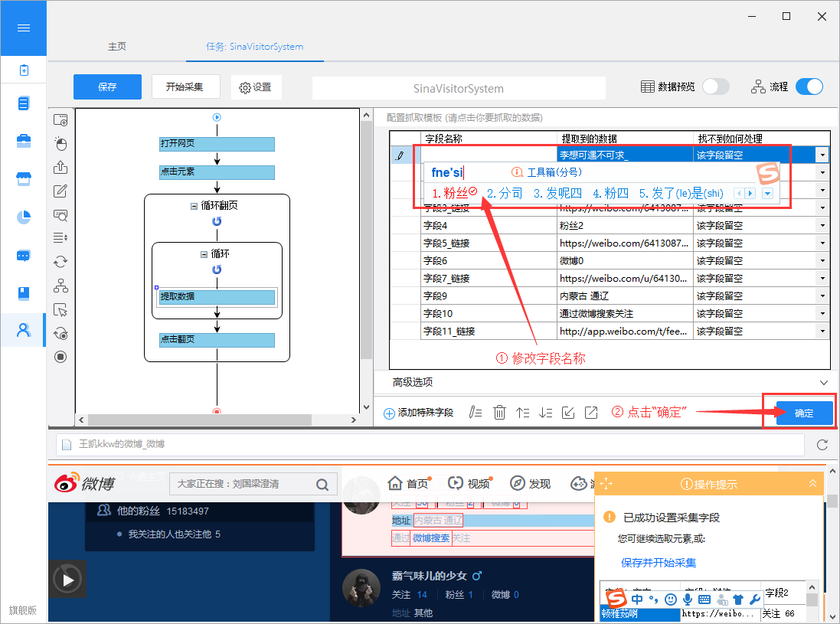The width and height of the screenshot is (840, 624).
Task: Open the pie chart statistics icon in sidebar
Action: [24, 217]
